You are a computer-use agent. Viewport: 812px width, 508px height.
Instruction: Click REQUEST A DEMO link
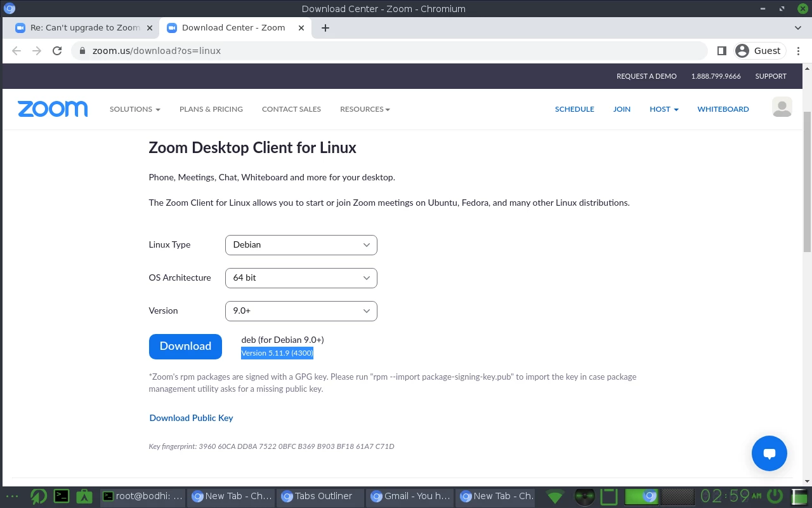coord(646,76)
